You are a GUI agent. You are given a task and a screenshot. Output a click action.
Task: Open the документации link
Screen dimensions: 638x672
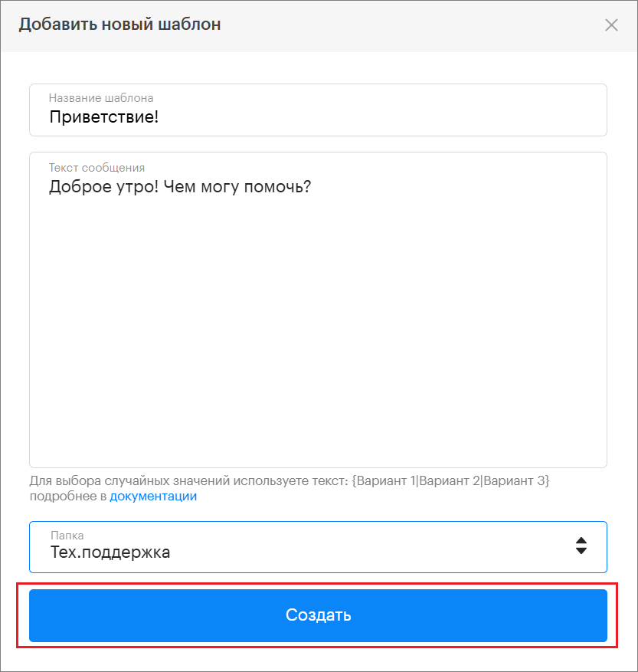point(153,497)
